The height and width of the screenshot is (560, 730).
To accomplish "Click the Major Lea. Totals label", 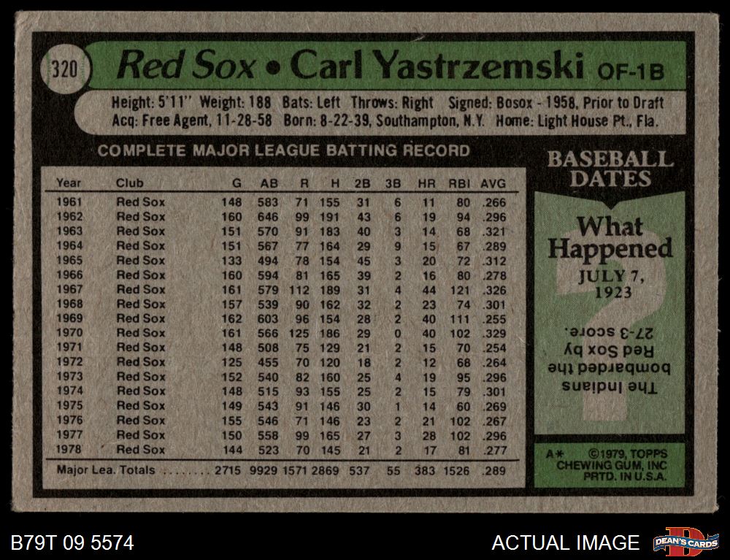I will pos(105,470).
